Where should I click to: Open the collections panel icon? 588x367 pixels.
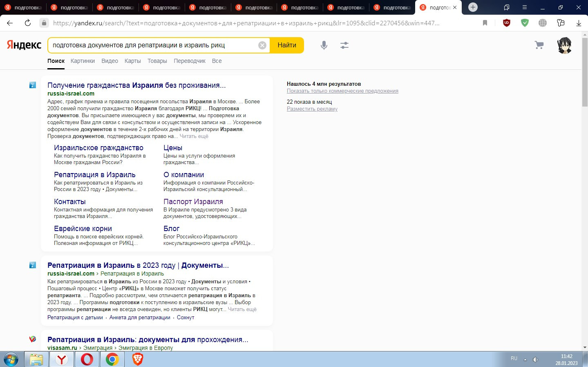pyautogui.click(x=561, y=23)
